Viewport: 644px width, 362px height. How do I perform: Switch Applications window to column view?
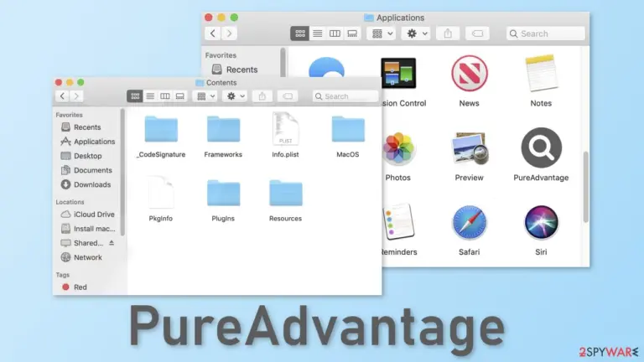tap(335, 34)
